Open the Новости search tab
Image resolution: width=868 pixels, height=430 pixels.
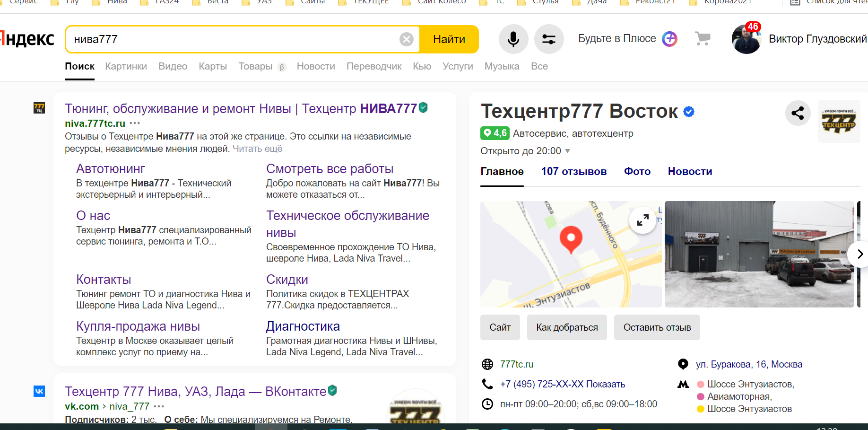click(316, 66)
